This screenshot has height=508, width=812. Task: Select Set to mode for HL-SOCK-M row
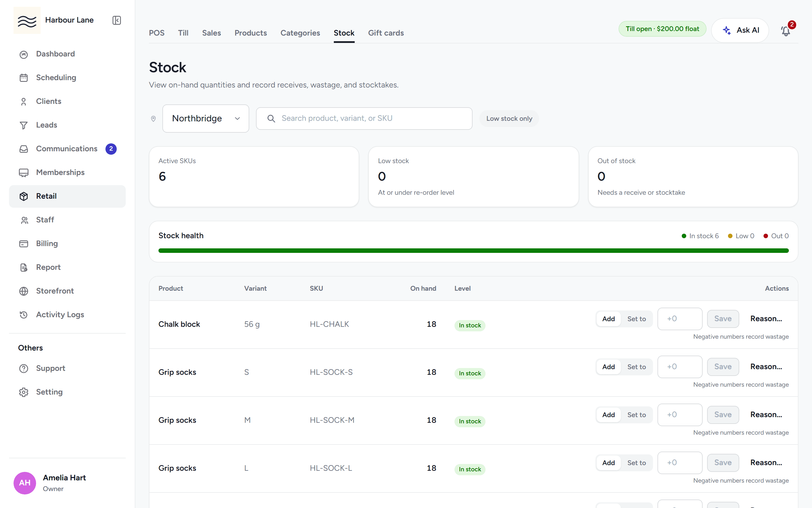pyautogui.click(x=637, y=415)
